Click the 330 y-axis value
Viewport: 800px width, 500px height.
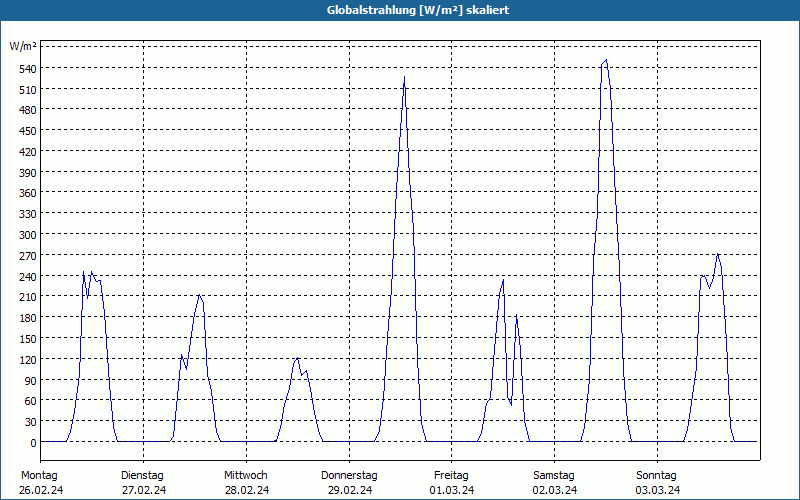[x=27, y=214]
